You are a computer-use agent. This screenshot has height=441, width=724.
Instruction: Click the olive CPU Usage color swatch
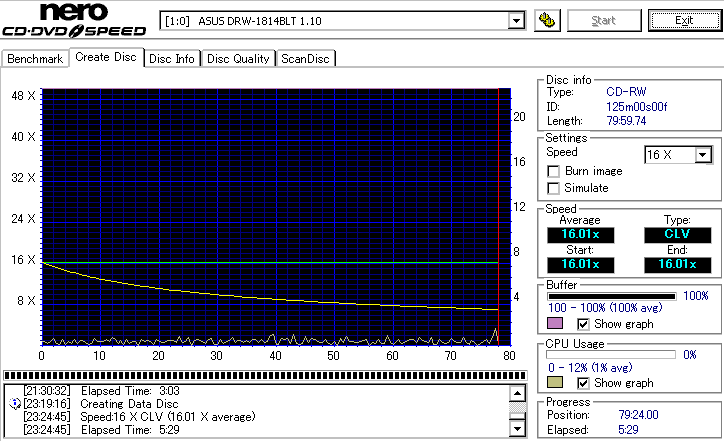(x=555, y=383)
